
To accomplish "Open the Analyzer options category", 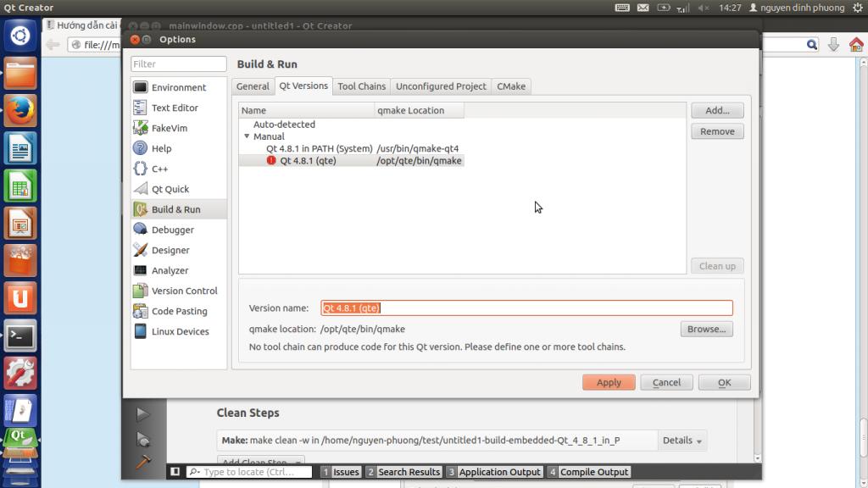I will (x=178, y=270).
